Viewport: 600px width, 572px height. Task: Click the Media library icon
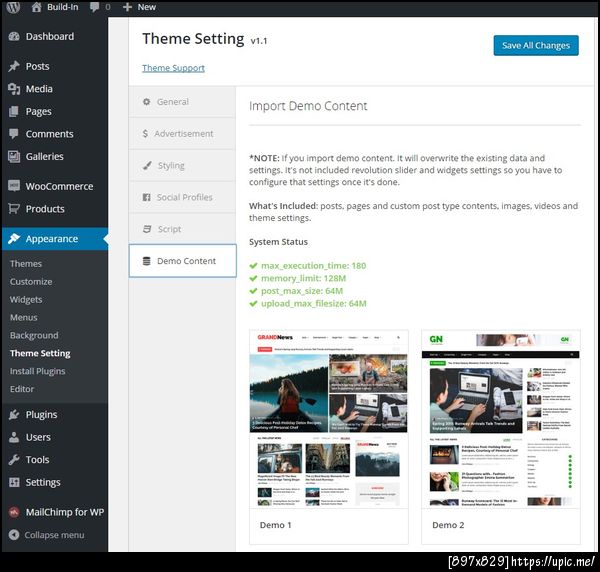click(x=14, y=89)
